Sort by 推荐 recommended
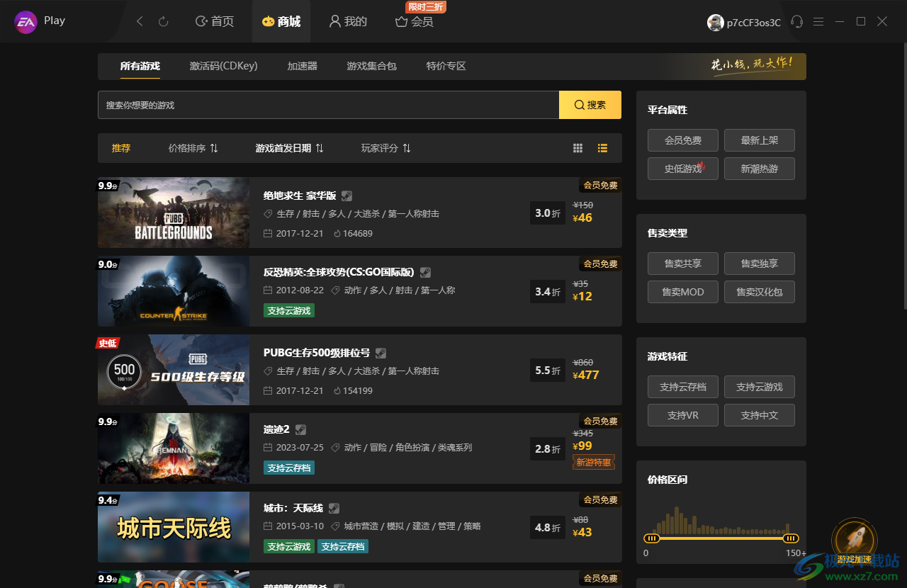Image resolution: width=907 pixels, height=588 pixels. [x=121, y=148]
